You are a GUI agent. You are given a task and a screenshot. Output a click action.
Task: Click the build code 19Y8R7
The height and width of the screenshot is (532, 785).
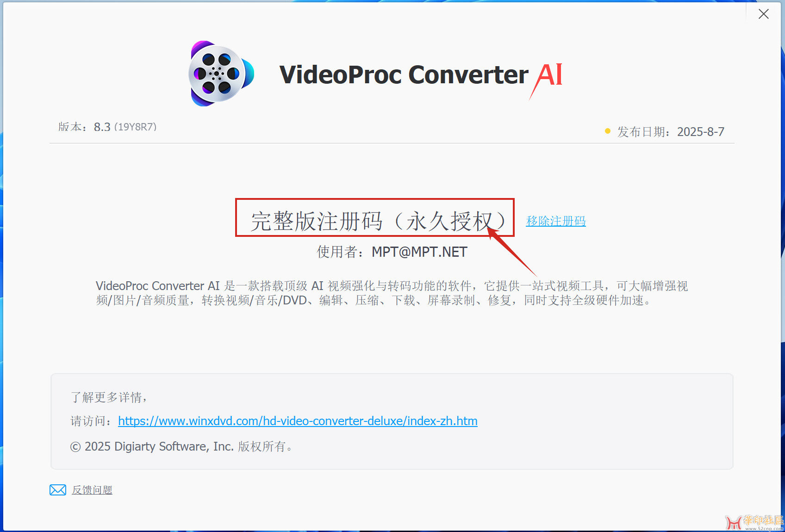tap(136, 127)
